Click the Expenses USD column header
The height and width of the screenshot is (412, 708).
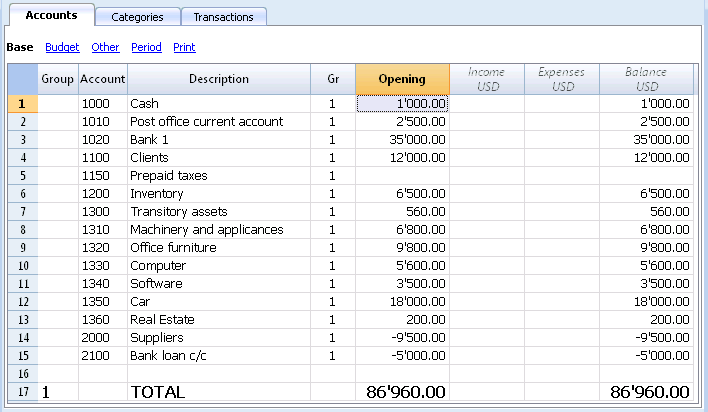pyautogui.click(x=562, y=79)
